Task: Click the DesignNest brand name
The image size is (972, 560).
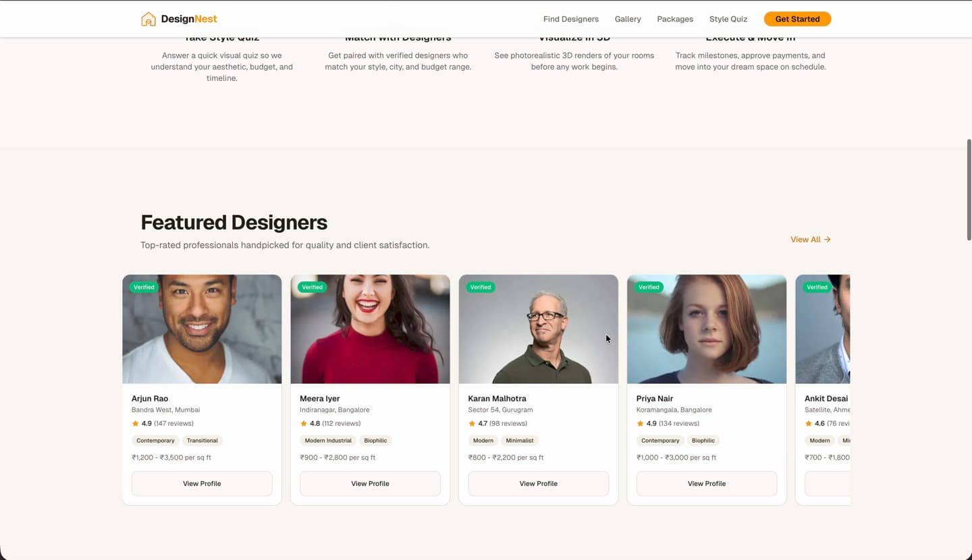Action: click(x=189, y=19)
